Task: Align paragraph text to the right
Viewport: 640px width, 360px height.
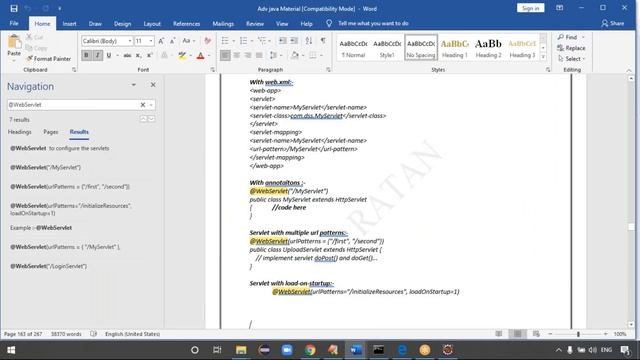Action: (x=248, y=55)
